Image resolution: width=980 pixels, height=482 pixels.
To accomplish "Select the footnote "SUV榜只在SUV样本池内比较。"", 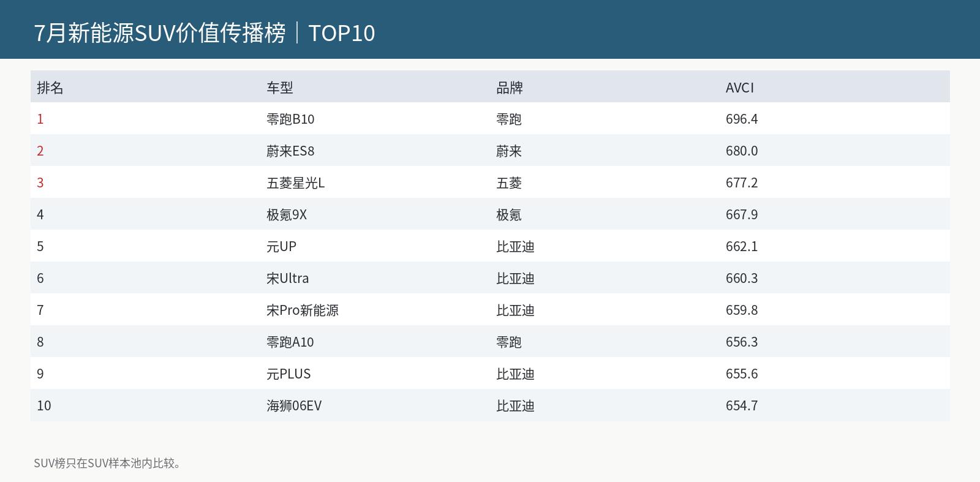I will 108,463.
